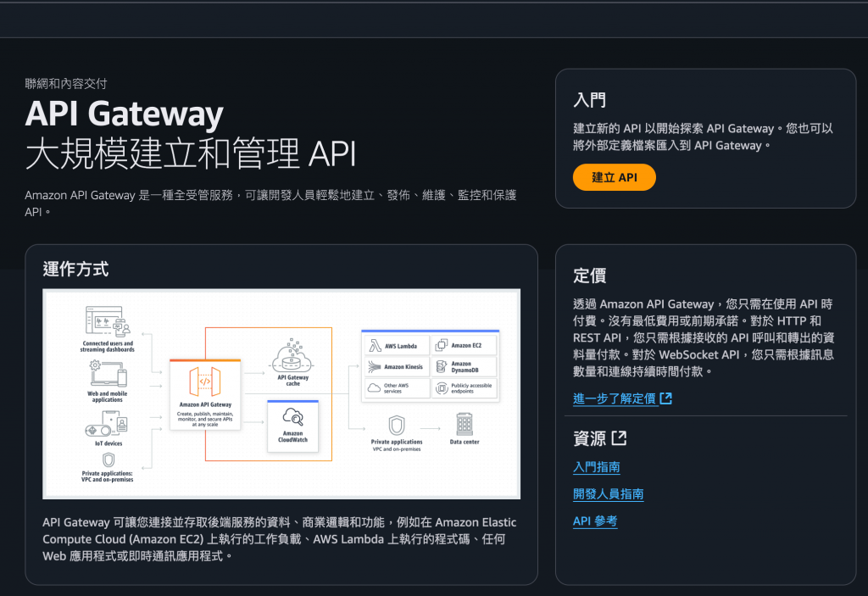Click external link icon beside 進一步了解定價
Viewport: 868px width, 596px height.
pos(666,398)
